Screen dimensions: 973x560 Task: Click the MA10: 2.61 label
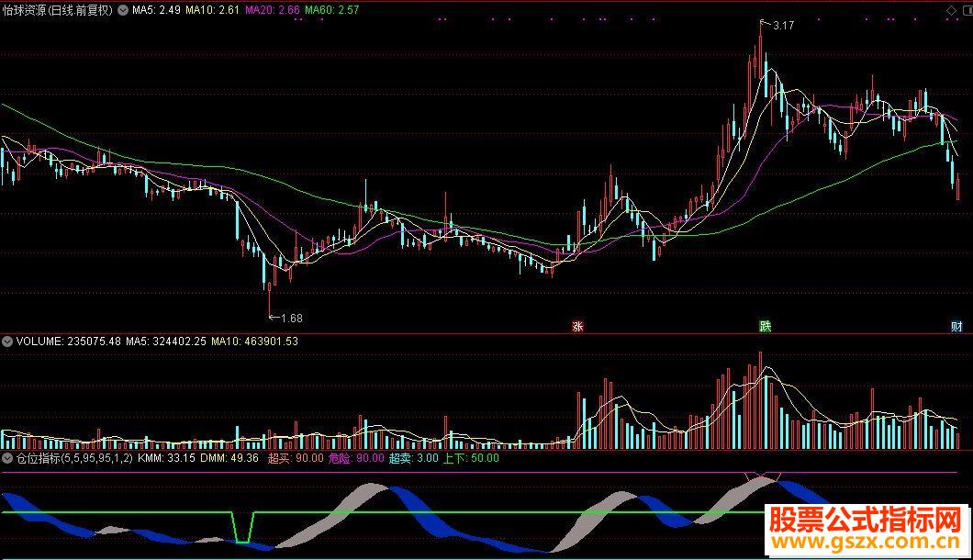click(212, 10)
